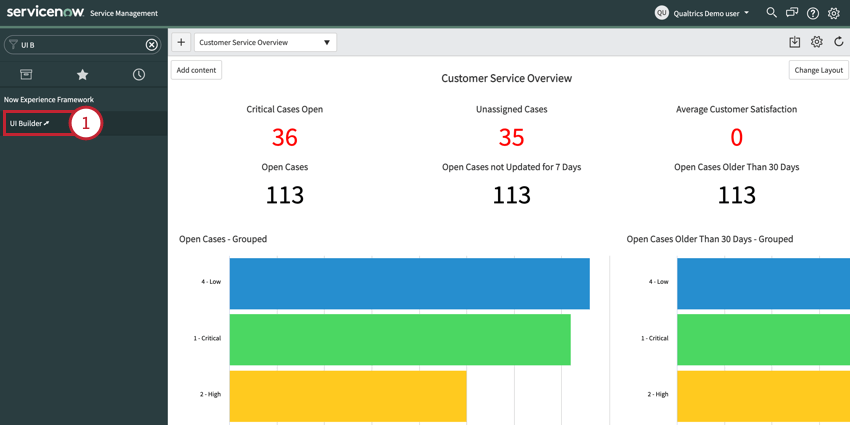The height and width of the screenshot is (425, 850).
Task: Click the Change Layout button
Action: (x=818, y=70)
